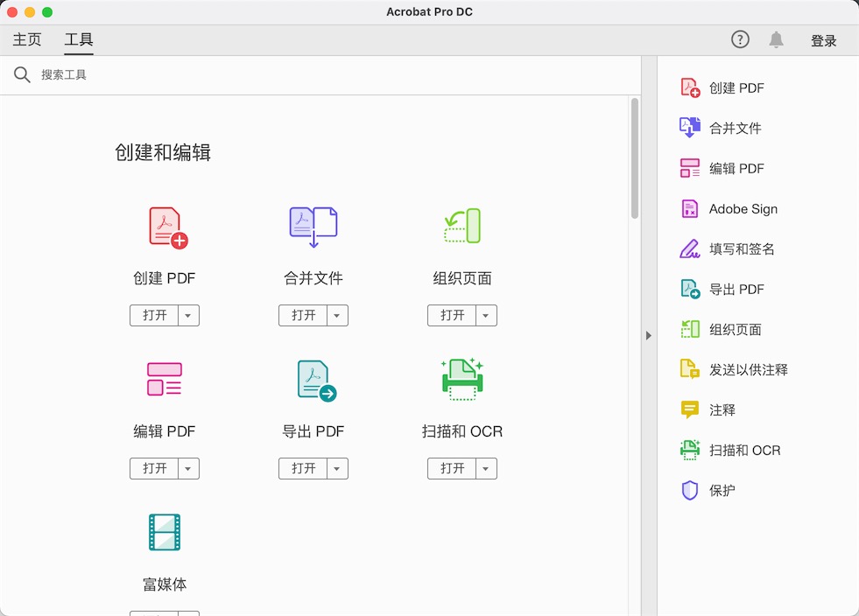Select 发送以供注释 icon in sidebar
Viewport: 859px width, 616px height.
click(x=690, y=369)
